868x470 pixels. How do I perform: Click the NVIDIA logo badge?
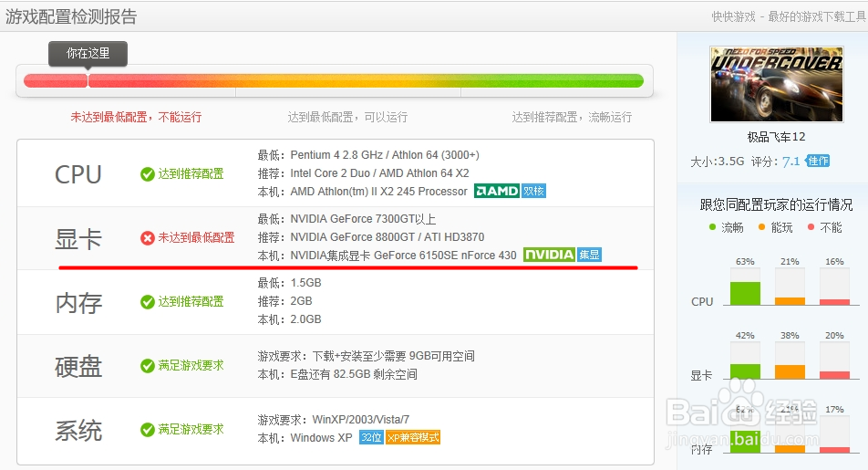(549, 255)
